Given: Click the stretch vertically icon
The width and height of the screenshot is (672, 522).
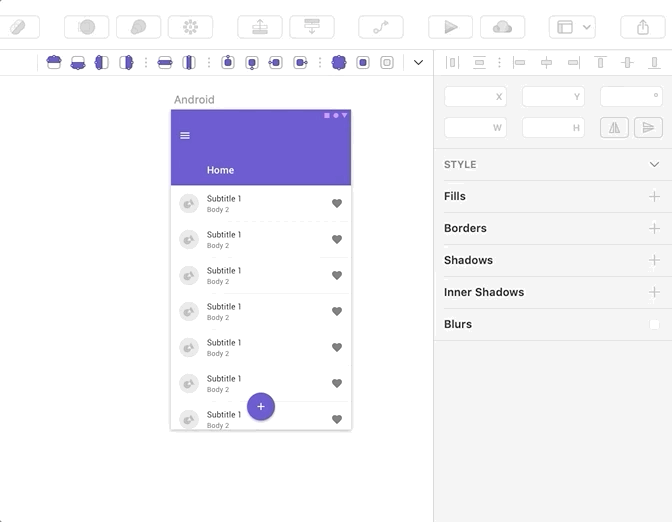Looking at the screenshot, I should pyautogui.click(x=189, y=63).
